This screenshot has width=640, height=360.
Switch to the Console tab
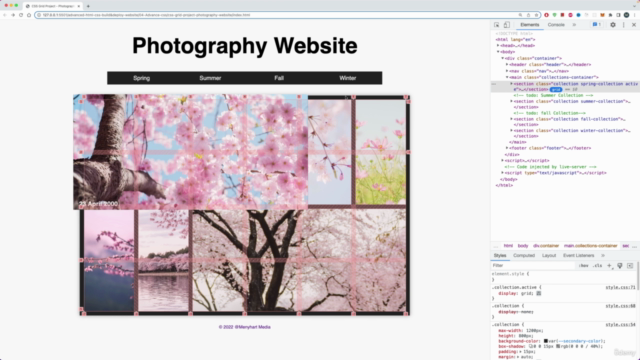click(x=556, y=25)
